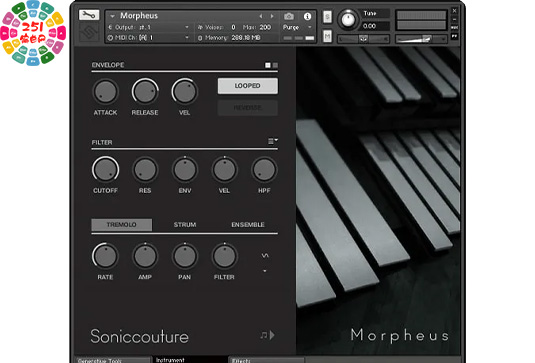
Task: Select the tremolo waveform shape icon
Action: click(x=265, y=256)
